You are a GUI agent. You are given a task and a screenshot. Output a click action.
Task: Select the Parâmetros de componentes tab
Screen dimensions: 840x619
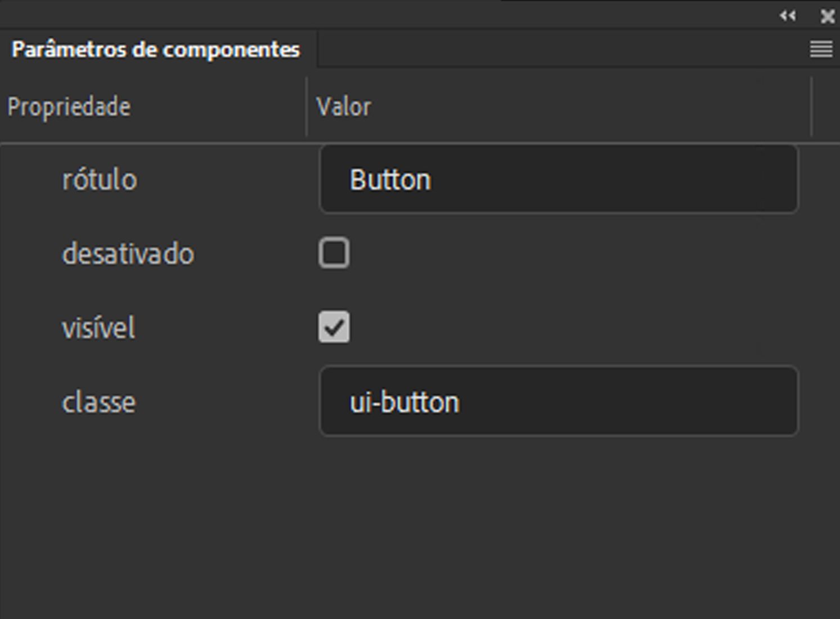coord(156,49)
